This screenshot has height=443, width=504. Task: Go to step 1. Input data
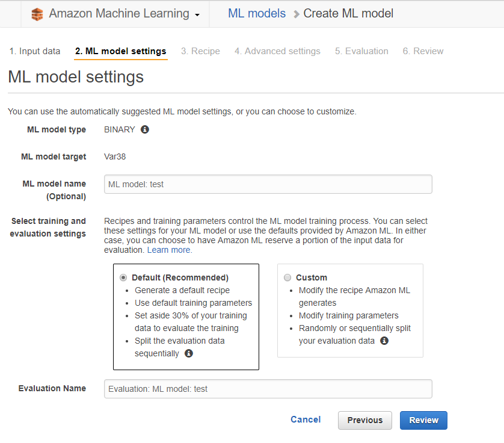pos(35,51)
